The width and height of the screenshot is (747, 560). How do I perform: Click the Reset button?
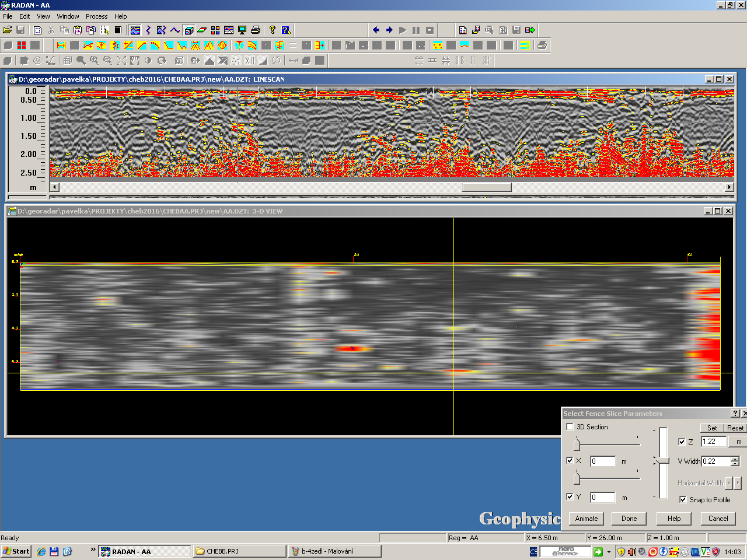click(735, 428)
